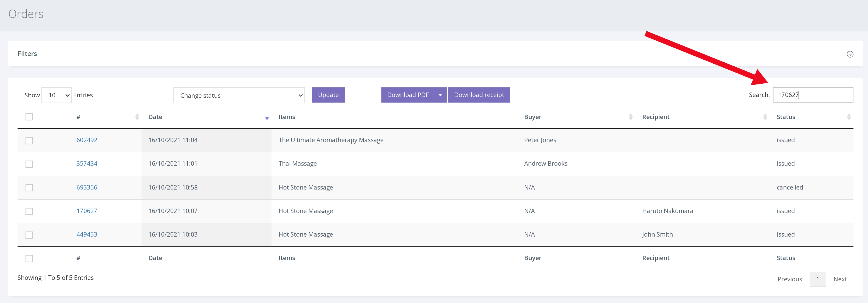Screen dimensions: 868x303
Task: Click the Filters section title
Action: [x=27, y=53]
